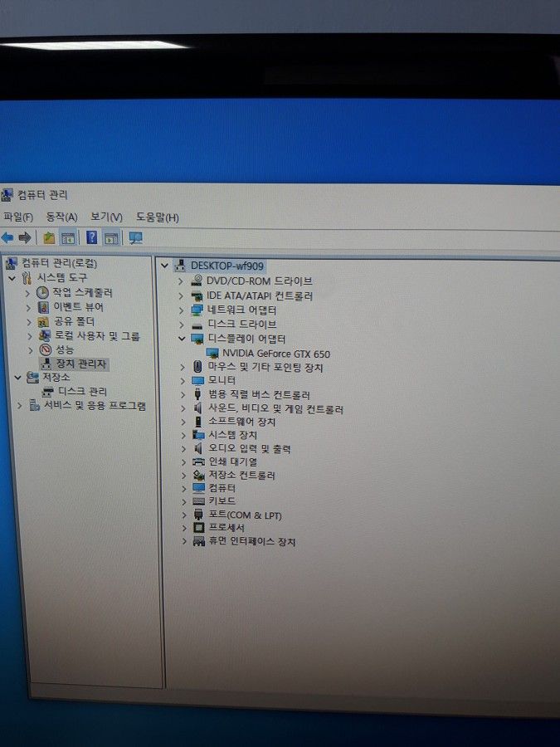
Task: Click the 성능 icon in left tree
Action: tap(46, 350)
